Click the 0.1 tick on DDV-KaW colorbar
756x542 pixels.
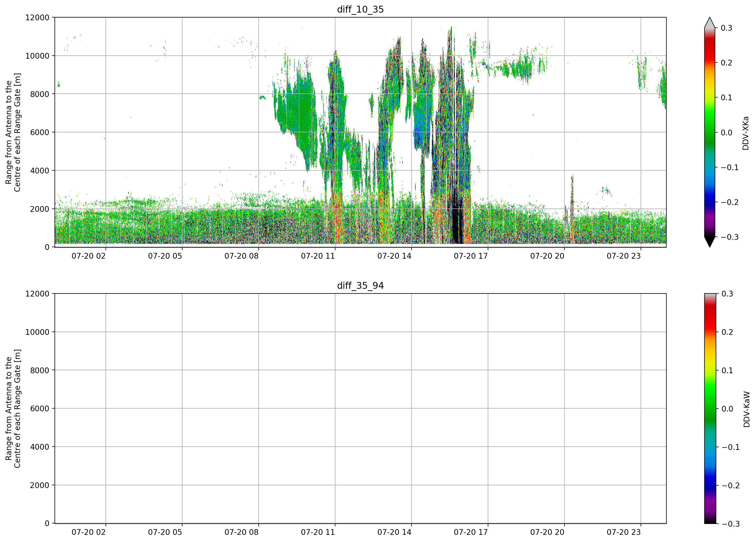pyautogui.click(x=727, y=370)
